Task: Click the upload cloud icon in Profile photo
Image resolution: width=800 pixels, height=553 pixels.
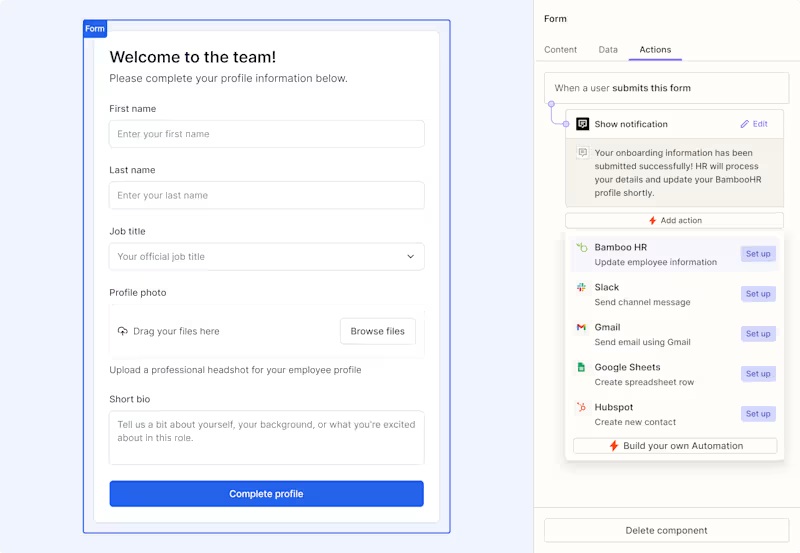Action: click(x=123, y=331)
